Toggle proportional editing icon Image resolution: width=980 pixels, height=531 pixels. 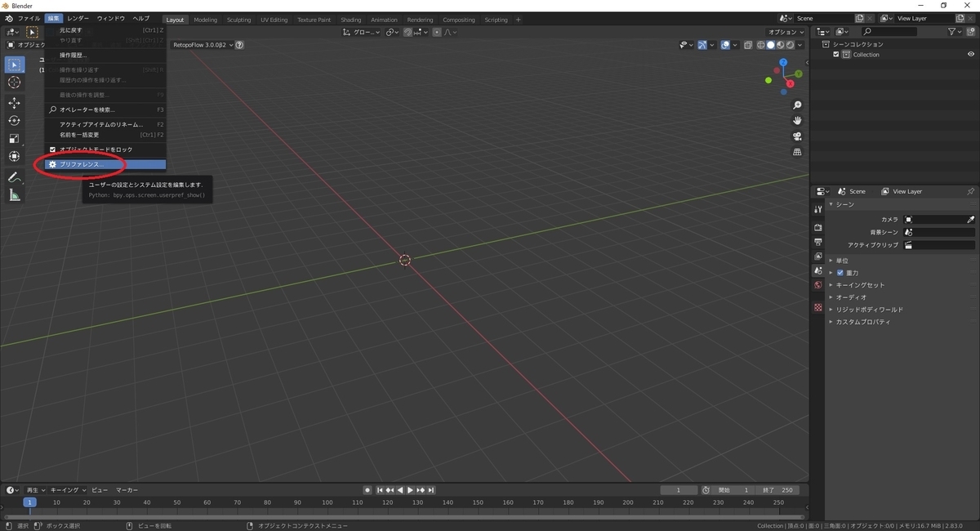437,32
